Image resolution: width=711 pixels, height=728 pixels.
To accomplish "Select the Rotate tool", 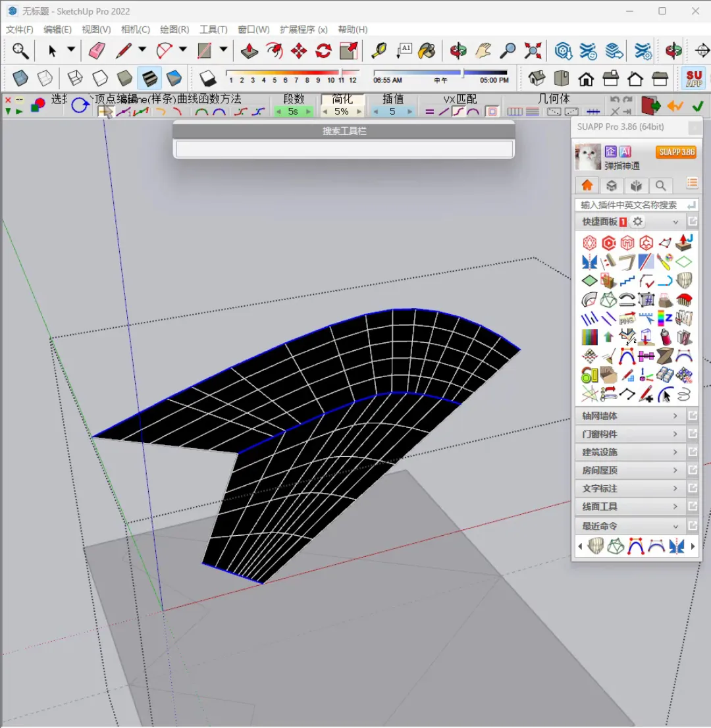I will point(323,50).
